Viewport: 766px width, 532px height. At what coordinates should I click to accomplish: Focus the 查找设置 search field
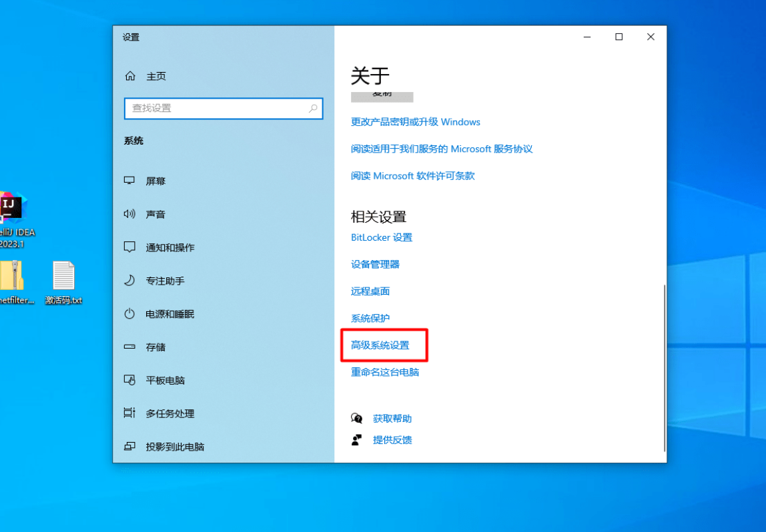coord(224,109)
